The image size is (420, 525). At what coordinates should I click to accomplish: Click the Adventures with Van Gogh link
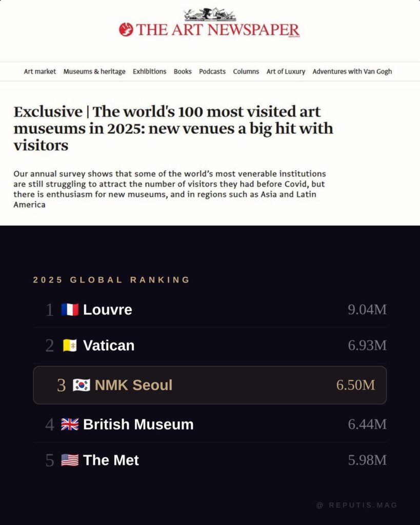[x=352, y=71]
